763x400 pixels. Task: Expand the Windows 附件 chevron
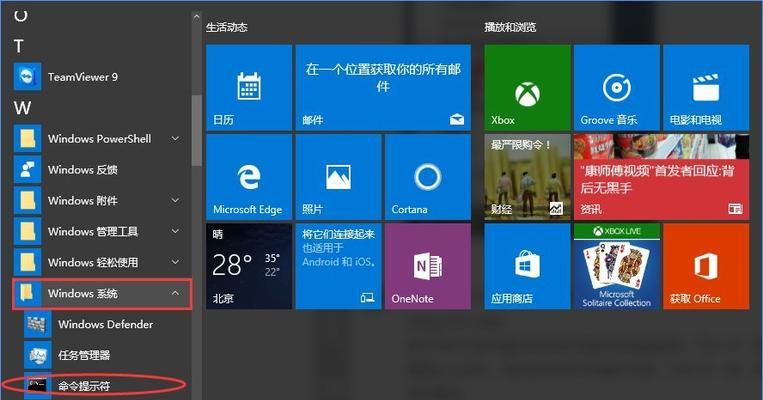pos(175,200)
